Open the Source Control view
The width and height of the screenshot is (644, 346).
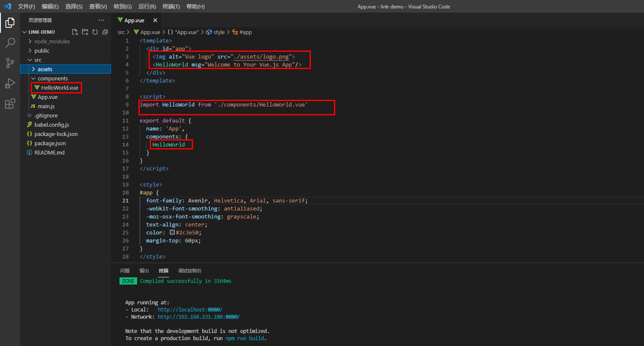click(x=10, y=63)
